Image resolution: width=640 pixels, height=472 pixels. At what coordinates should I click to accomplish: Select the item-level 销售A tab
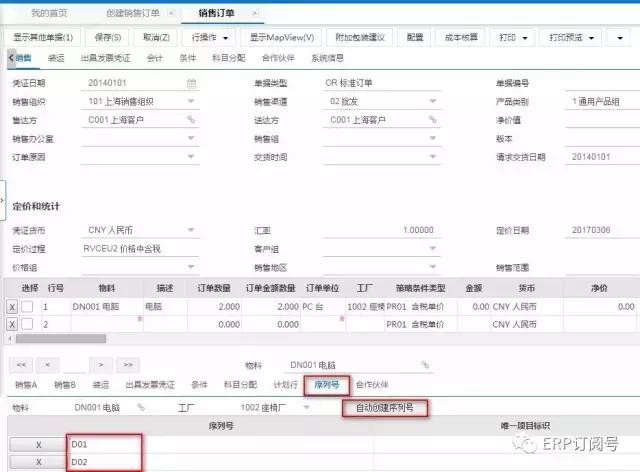coord(26,385)
